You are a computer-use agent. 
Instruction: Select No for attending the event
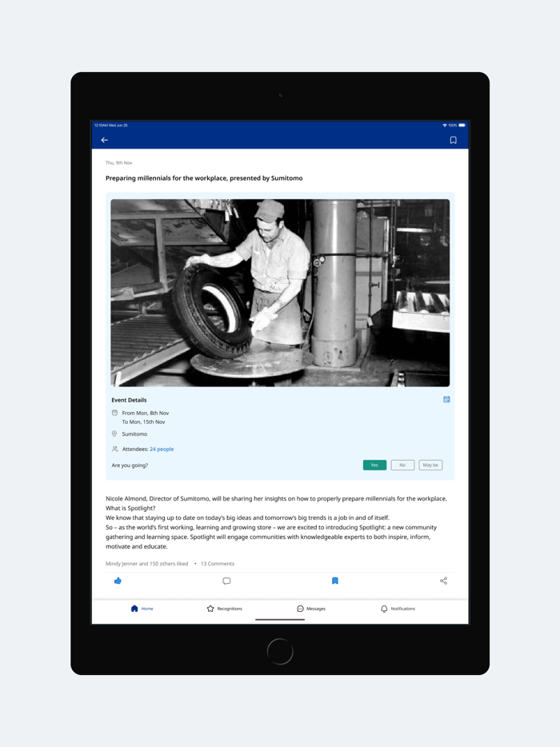coord(402,465)
